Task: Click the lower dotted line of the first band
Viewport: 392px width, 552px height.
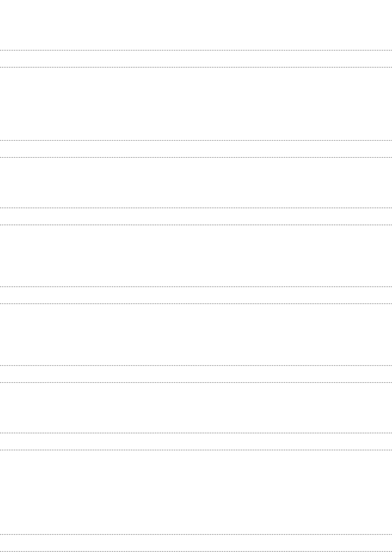Action: (196, 67)
